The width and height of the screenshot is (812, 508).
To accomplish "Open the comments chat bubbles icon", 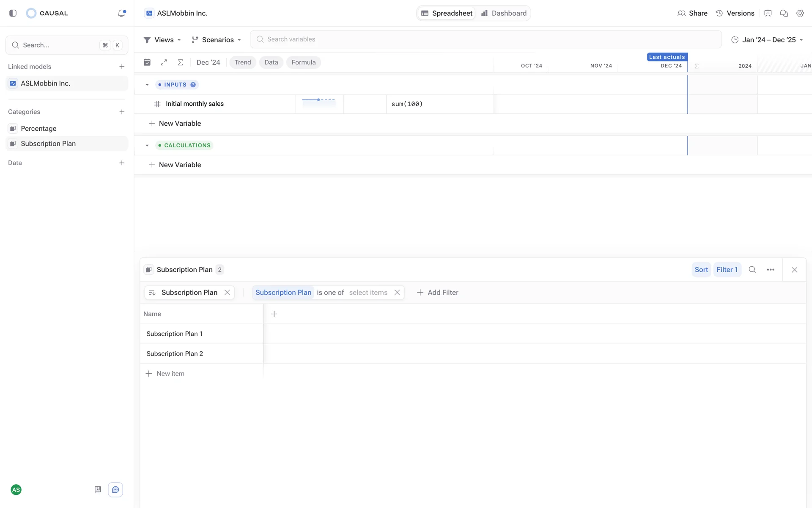I will click(784, 13).
